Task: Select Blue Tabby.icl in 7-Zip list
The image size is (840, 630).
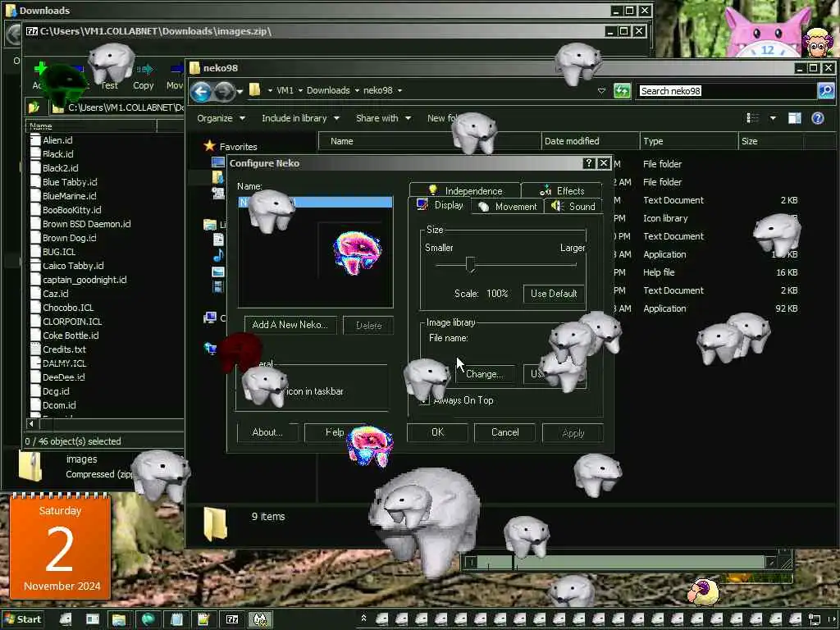Action: (70, 182)
